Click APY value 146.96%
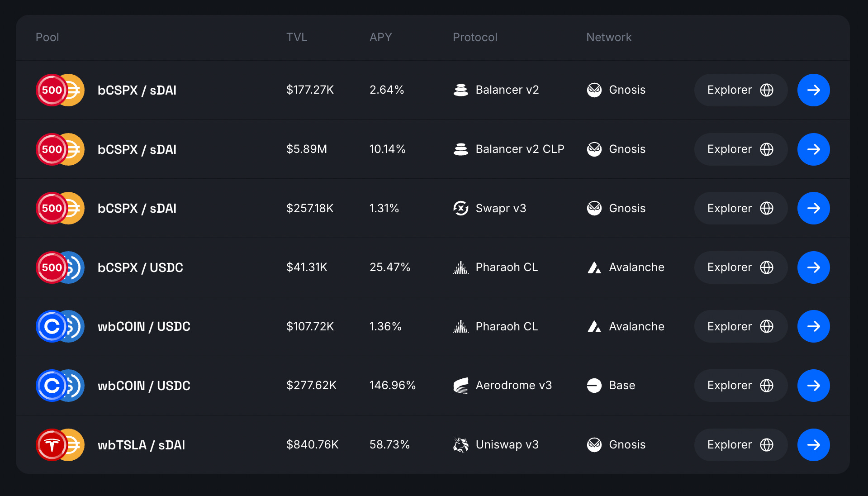 [393, 386]
